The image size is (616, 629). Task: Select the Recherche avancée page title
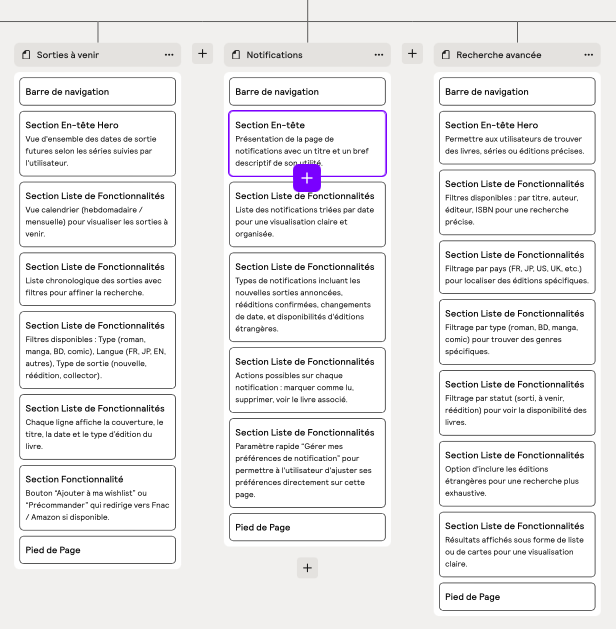pos(498,55)
